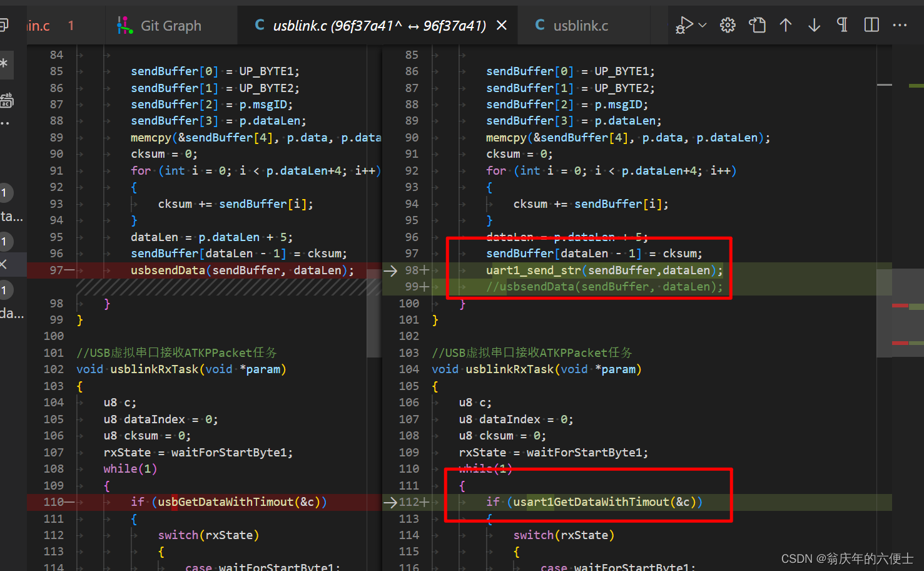Click left pane line number 97
The height and width of the screenshot is (571, 924).
[57, 270]
